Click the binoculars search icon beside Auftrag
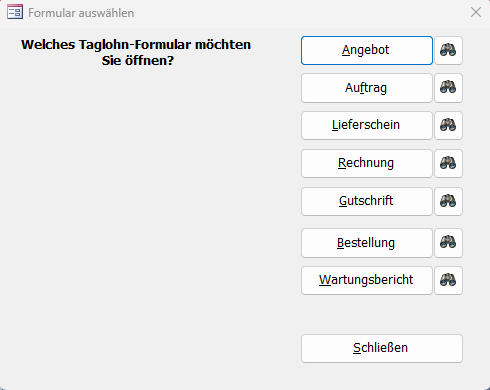The width and height of the screenshot is (490, 390). pos(448,88)
